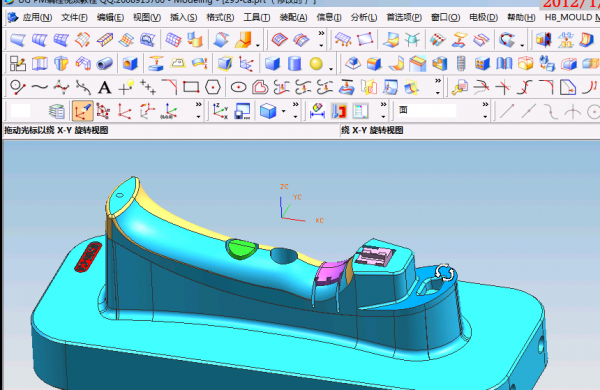Image resolution: width=600 pixels, height=390 pixels.
Task: Open dropdown arrow beside shaded cube icon
Action: [284, 111]
